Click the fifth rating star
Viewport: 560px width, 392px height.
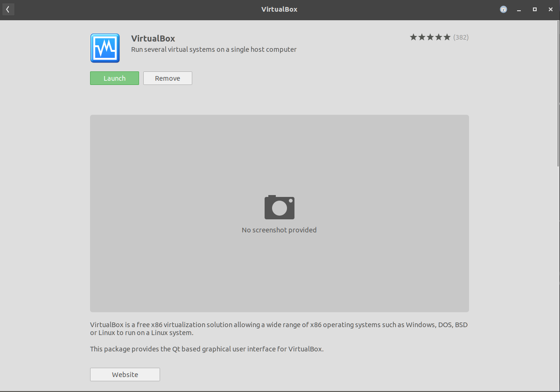point(447,37)
